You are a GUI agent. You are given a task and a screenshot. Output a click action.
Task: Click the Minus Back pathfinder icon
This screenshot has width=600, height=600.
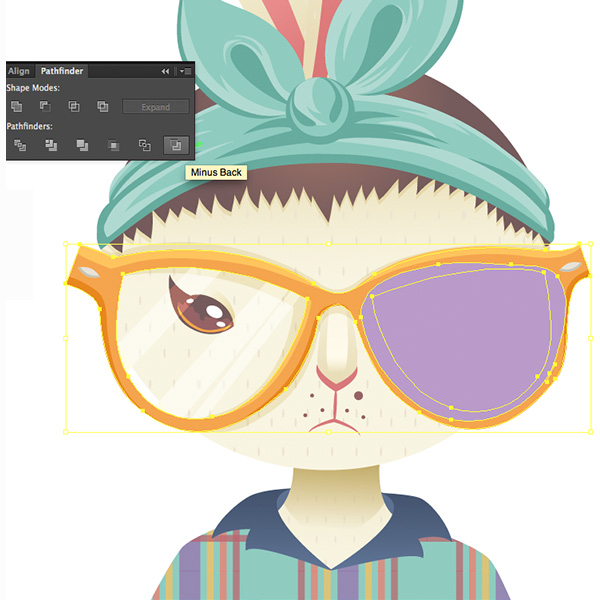pos(176,145)
